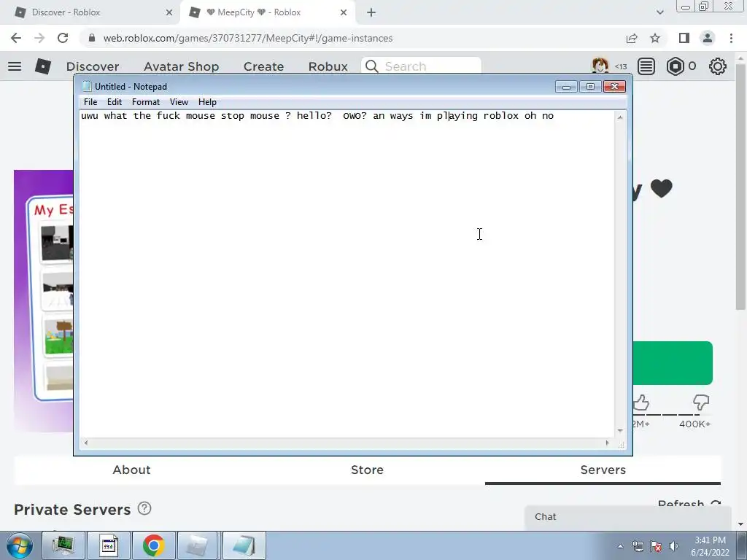Viewport: 747px width, 560px height.
Task: Open Notepad File menu
Action: point(90,102)
